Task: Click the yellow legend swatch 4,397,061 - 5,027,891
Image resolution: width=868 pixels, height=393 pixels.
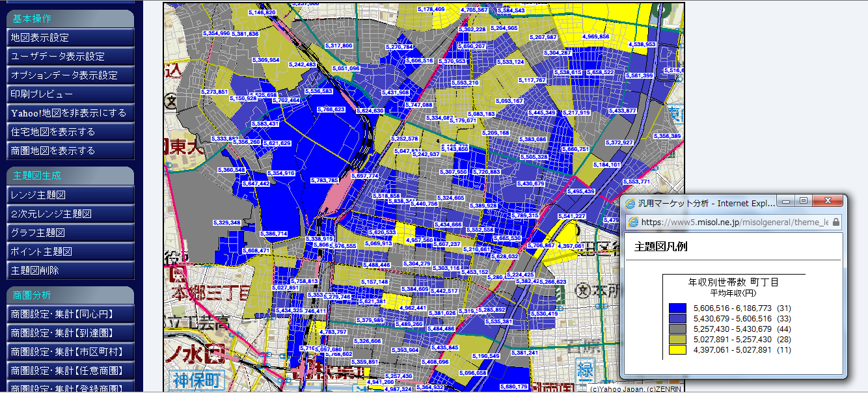Action: click(x=677, y=349)
